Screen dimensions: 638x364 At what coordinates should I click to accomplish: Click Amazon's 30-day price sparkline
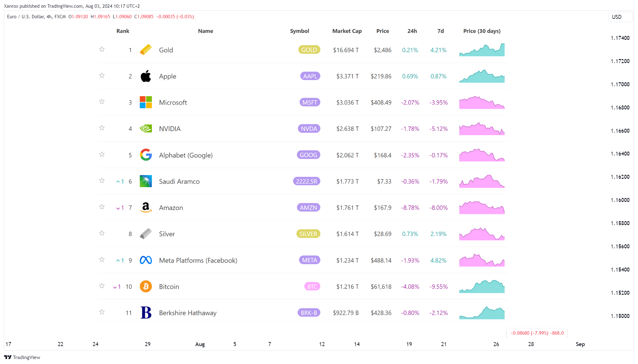pyautogui.click(x=482, y=208)
